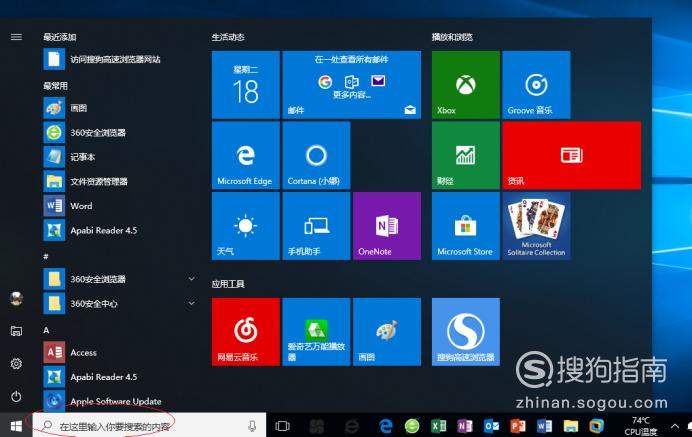This screenshot has width=692, height=437.
Task: Activate the microphone in search box
Action: click(x=252, y=426)
